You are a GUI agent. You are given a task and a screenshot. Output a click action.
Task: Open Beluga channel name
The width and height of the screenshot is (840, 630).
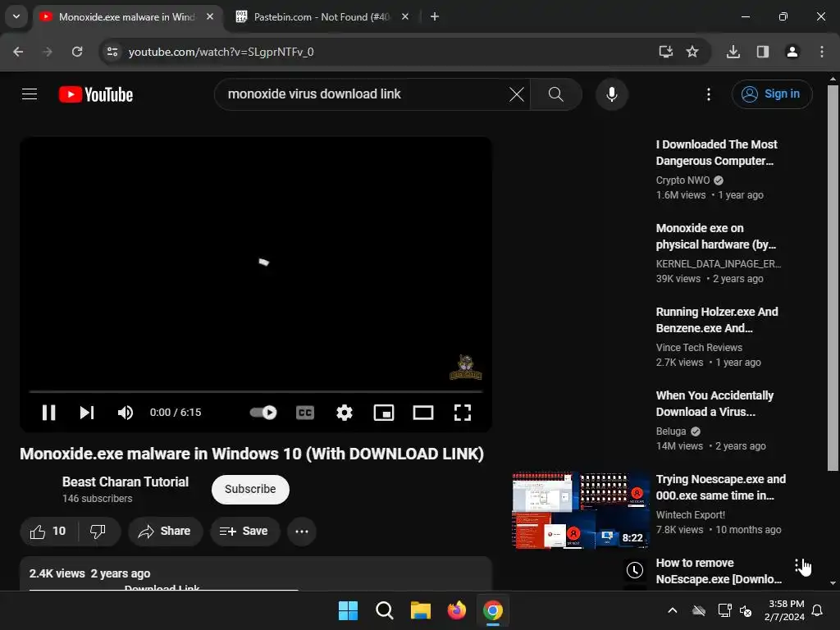point(671,431)
